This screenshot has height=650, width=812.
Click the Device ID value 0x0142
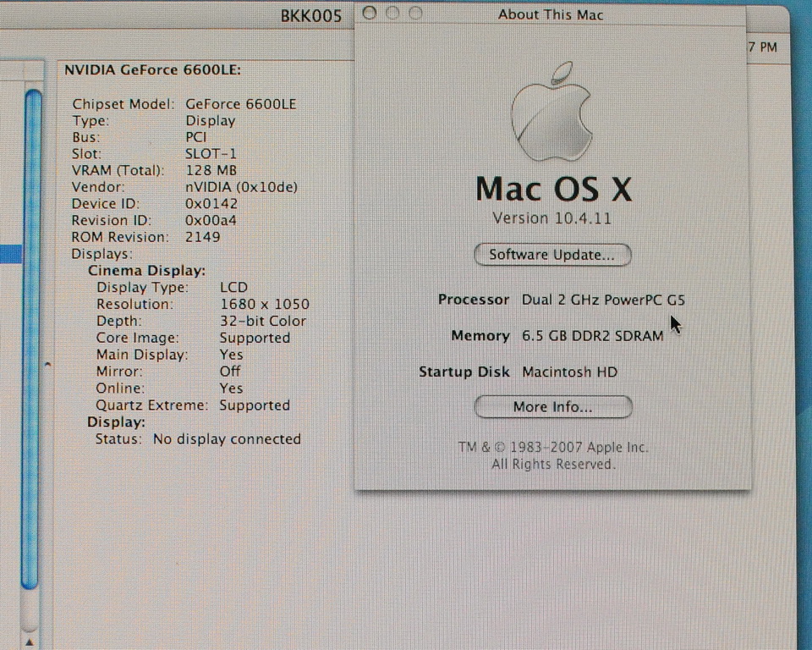point(211,204)
